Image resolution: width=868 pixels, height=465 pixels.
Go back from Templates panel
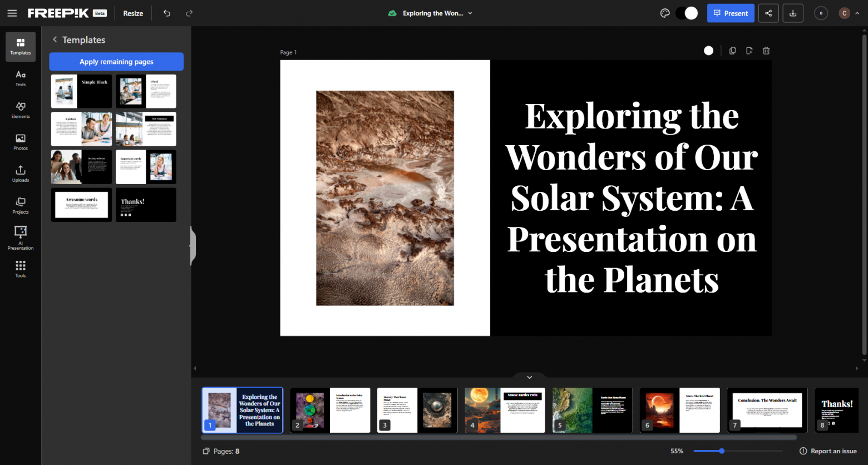click(55, 39)
